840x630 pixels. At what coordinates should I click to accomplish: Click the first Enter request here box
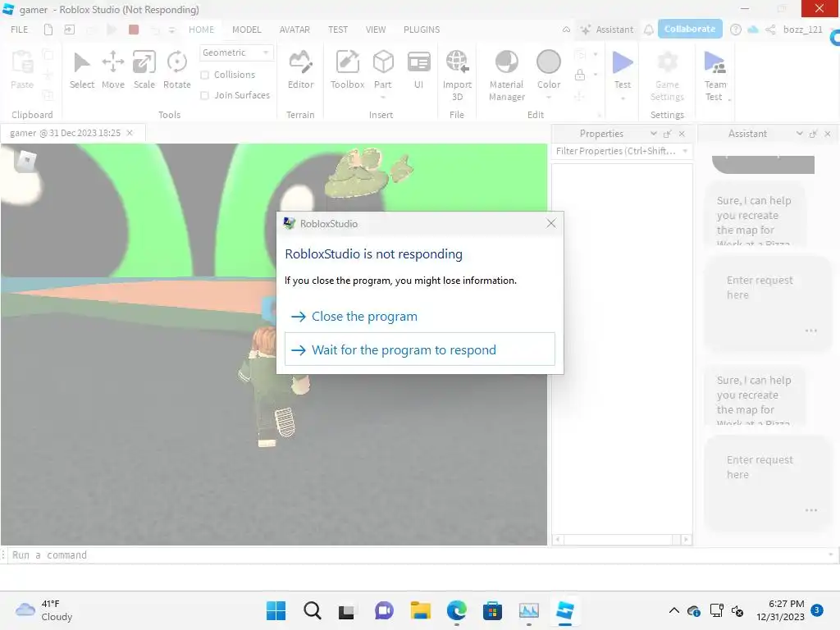click(768, 304)
